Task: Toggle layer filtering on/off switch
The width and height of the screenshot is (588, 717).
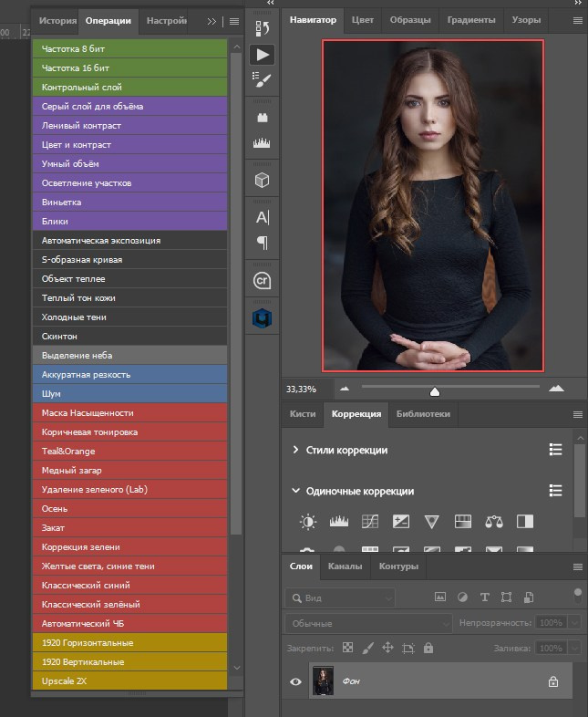Action: (577, 596)
